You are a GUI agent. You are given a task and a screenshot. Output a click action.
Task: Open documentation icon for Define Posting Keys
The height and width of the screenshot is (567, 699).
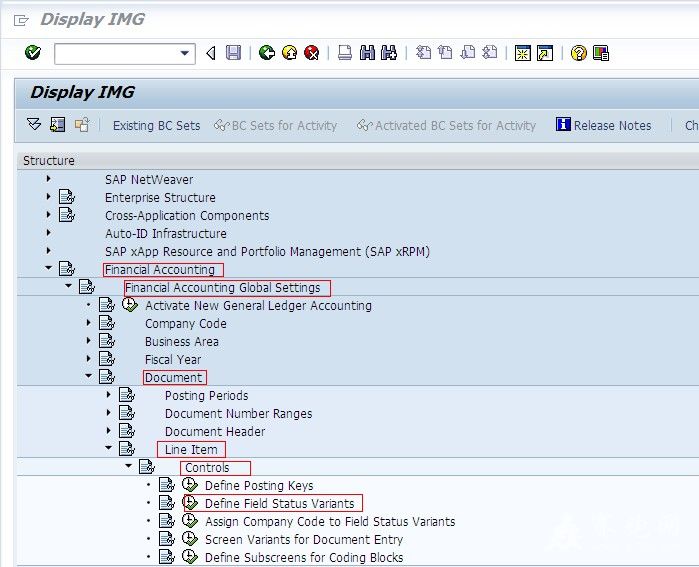[167, 485]
